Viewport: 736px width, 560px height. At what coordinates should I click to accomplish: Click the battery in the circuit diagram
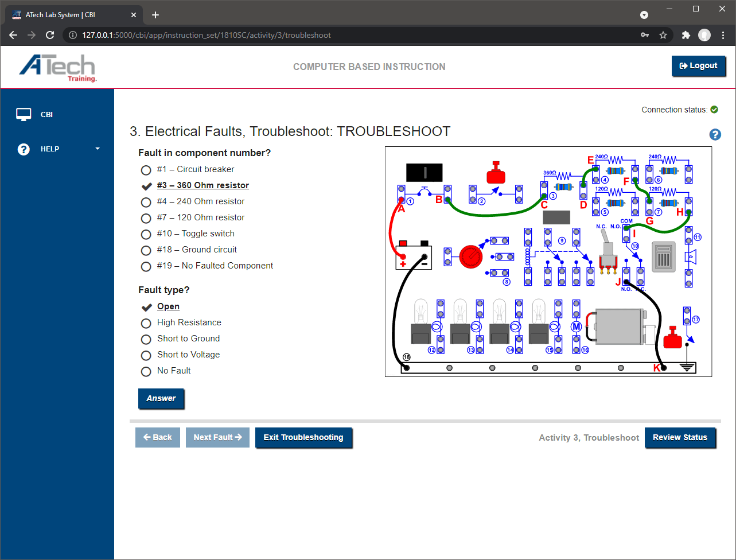point(414,256)
